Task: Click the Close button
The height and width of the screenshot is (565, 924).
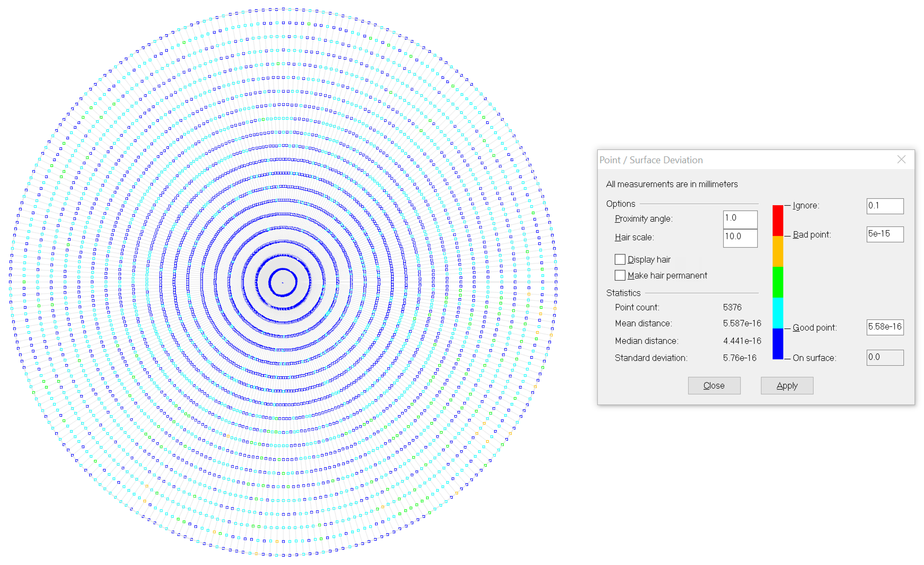Action: pyautogui.click(x=714, y=385)
